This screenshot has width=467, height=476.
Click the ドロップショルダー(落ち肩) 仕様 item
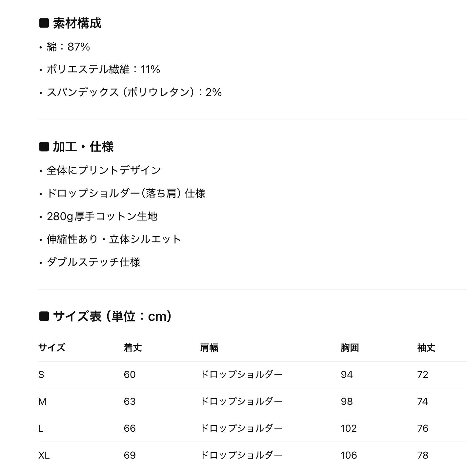point(126,193)
